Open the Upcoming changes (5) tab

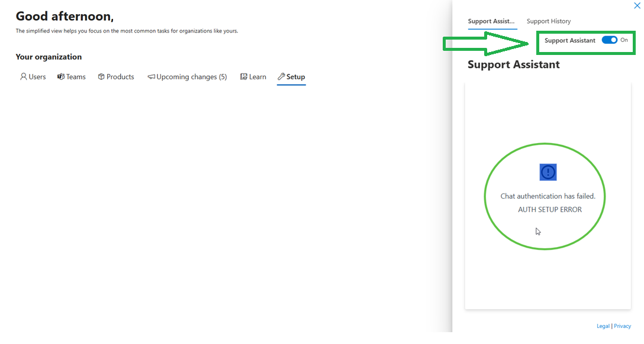click(187, 77)
